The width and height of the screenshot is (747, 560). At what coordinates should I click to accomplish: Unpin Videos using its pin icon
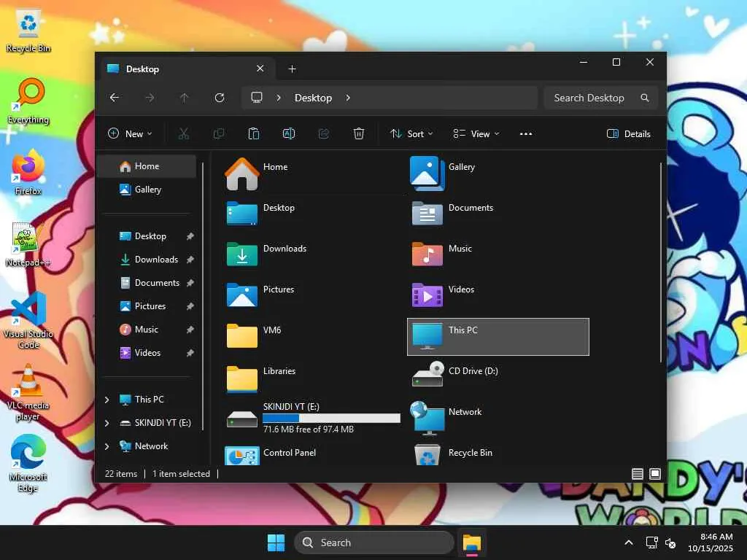click(190, 353)
